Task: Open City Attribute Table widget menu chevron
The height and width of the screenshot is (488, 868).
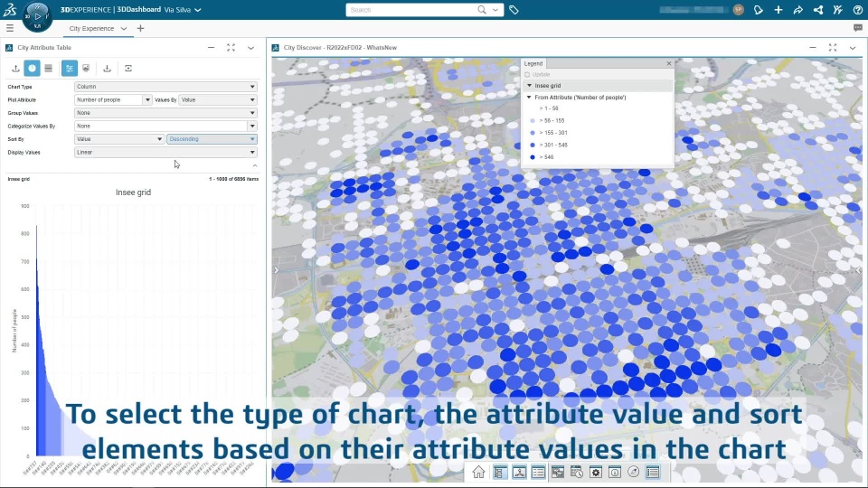Action: [250, 48]
